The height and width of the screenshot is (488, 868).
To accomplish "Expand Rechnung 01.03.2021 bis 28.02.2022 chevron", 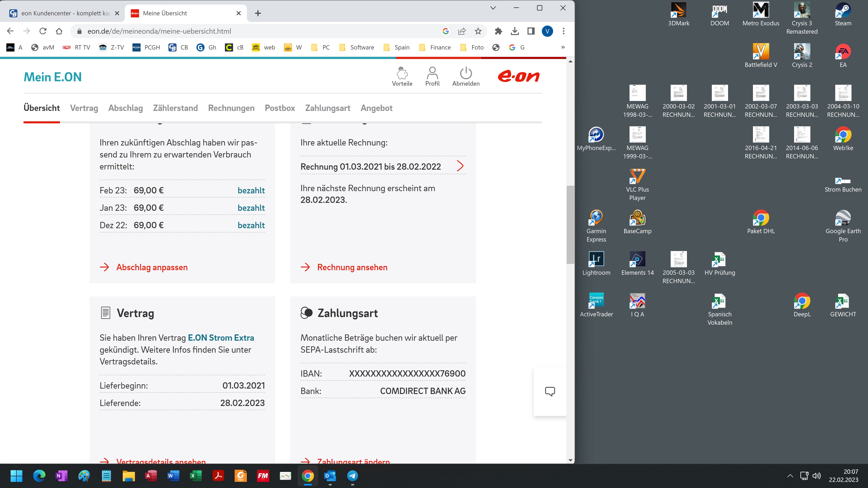I will pyautogui.click(x=460, y=166).
